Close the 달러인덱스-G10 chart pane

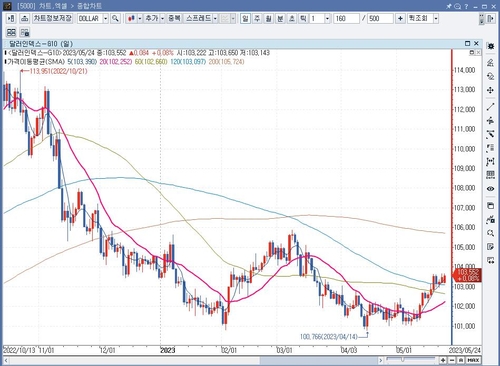point(476,43)
